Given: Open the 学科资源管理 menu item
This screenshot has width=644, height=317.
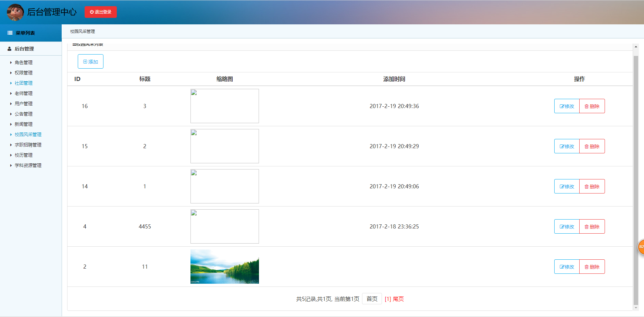Looking at the screenshot, I should (28, 165).
